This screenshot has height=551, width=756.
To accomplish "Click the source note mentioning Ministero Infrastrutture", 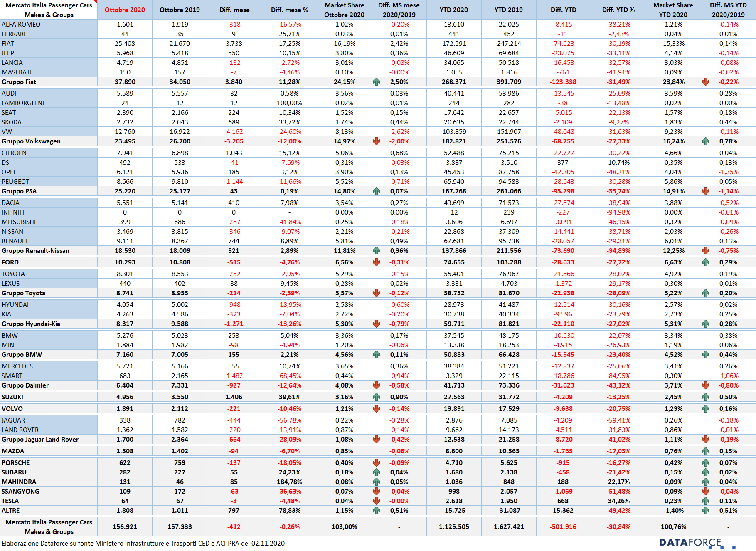I will point(143,544).
